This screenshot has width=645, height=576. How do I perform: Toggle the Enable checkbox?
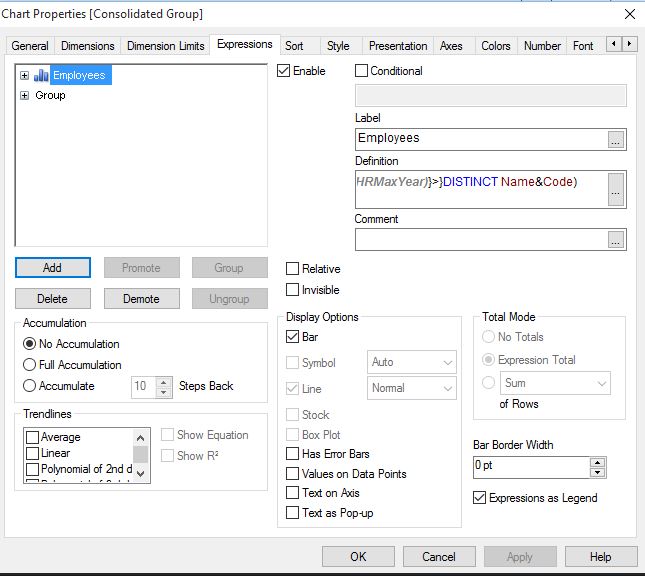pyautogui.click(x=283, y=71)
